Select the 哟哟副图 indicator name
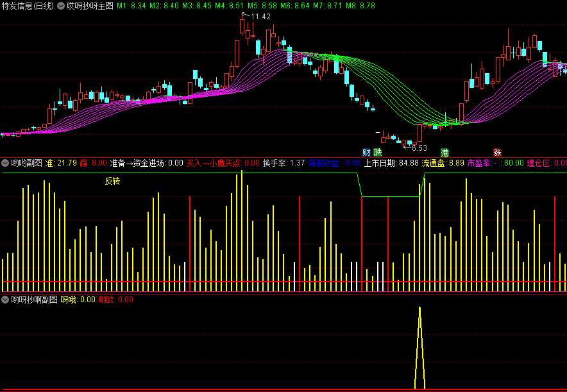 (26, 163)
